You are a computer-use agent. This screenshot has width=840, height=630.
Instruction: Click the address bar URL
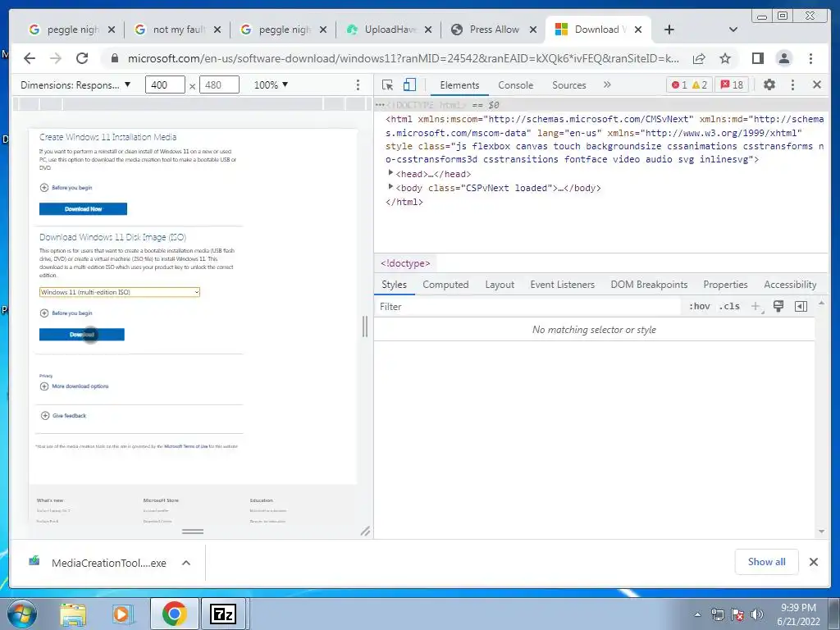403,58
